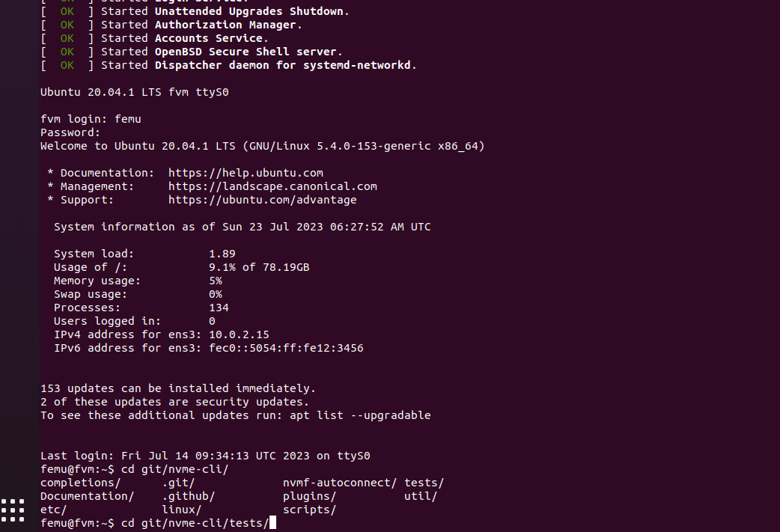This screenshot has height=532, width=780.
Task: Open the landscape.canonical.com management URL
Action: pos(272,186)
